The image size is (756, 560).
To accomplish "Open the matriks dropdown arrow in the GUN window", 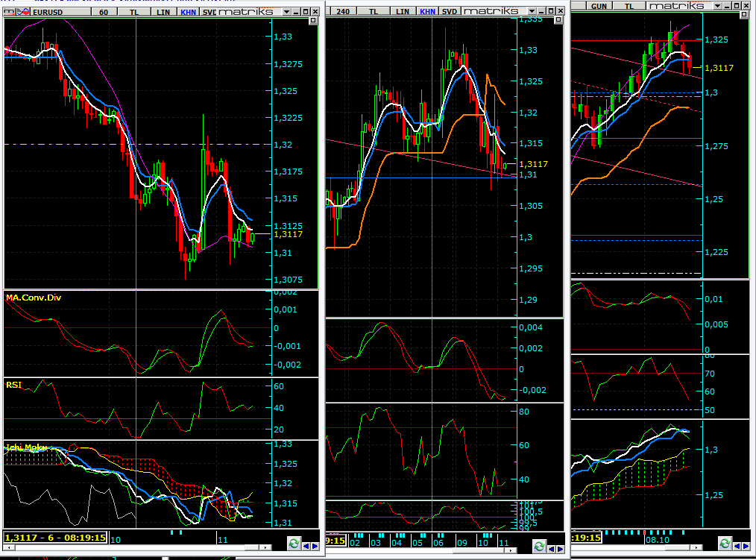I will [718, 6].
